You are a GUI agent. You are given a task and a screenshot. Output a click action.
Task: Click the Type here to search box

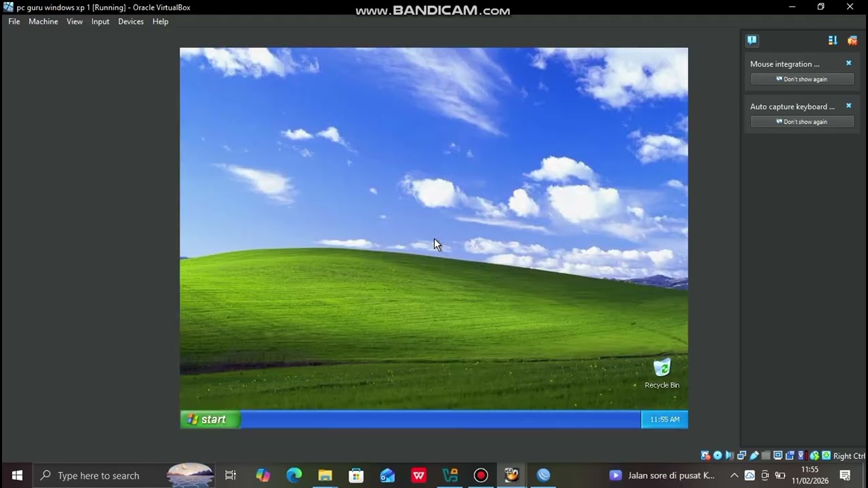pyautogui.click(x=125, y=475)
